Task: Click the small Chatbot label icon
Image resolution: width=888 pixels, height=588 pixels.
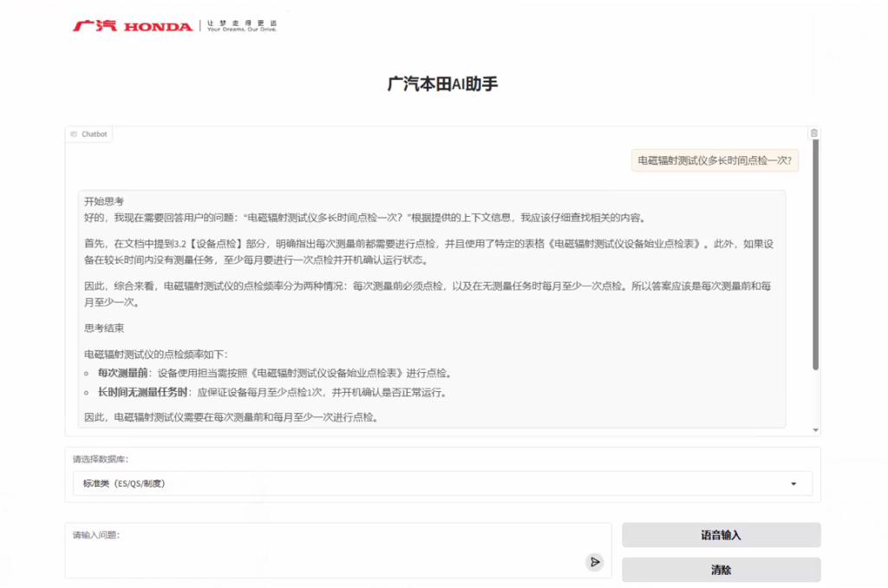Action: click(x=75, y=134)
